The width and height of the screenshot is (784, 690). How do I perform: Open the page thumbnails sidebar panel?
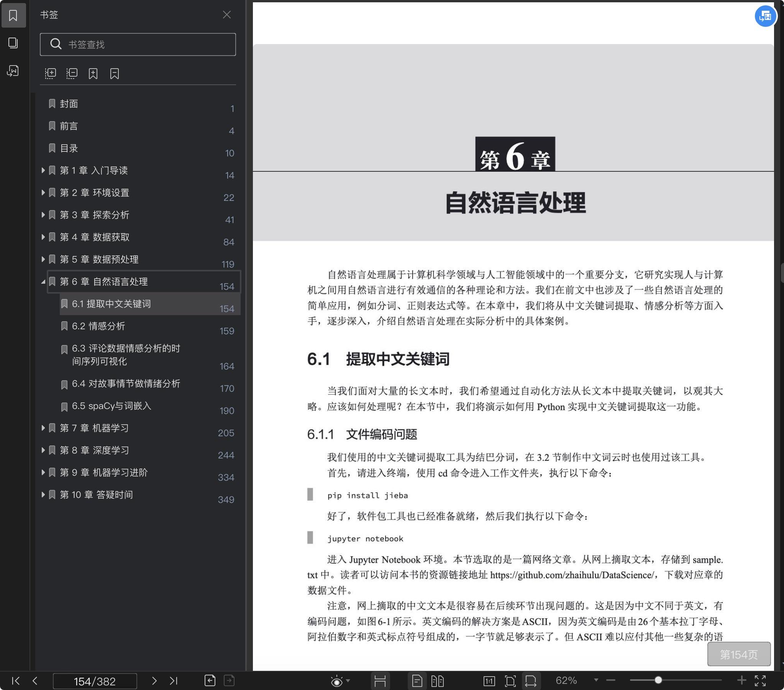coord(13,43)
